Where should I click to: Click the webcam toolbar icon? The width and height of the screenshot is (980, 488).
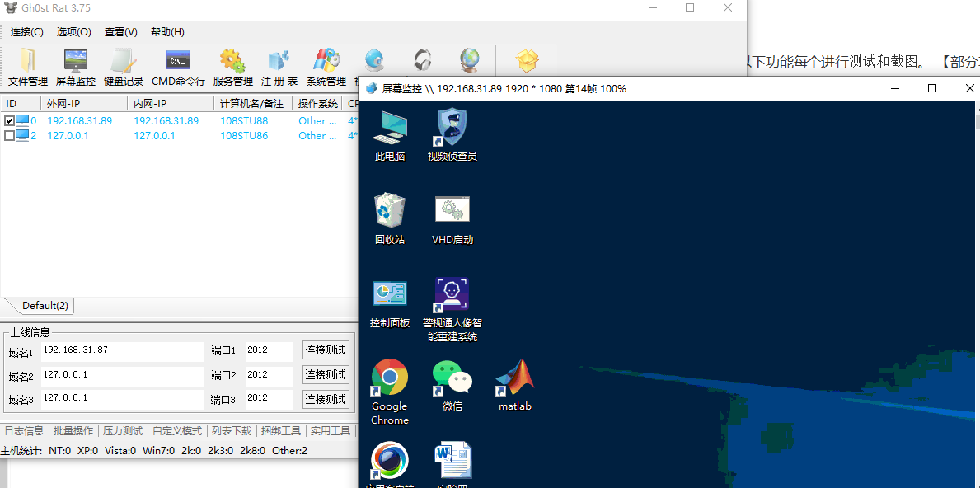click(374, 61)
